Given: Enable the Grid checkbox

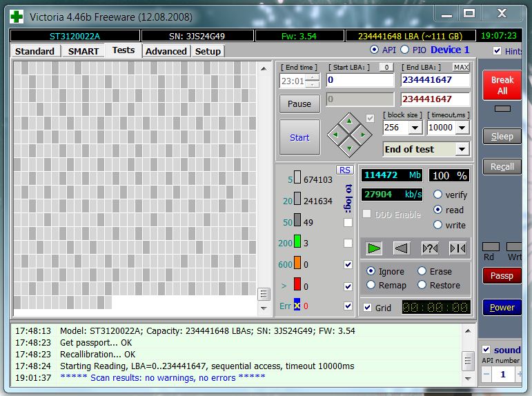Looking at the screenshot, I should 368,308.
